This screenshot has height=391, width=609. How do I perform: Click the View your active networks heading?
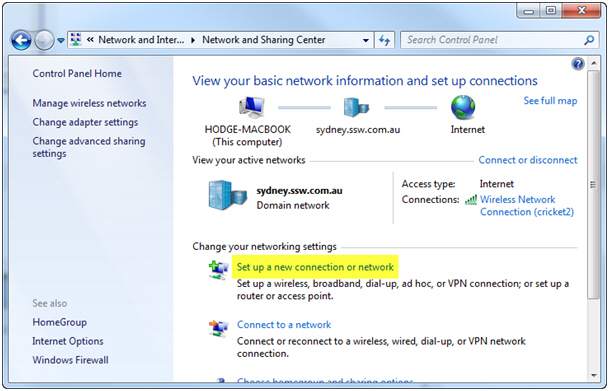pos(249,160)
